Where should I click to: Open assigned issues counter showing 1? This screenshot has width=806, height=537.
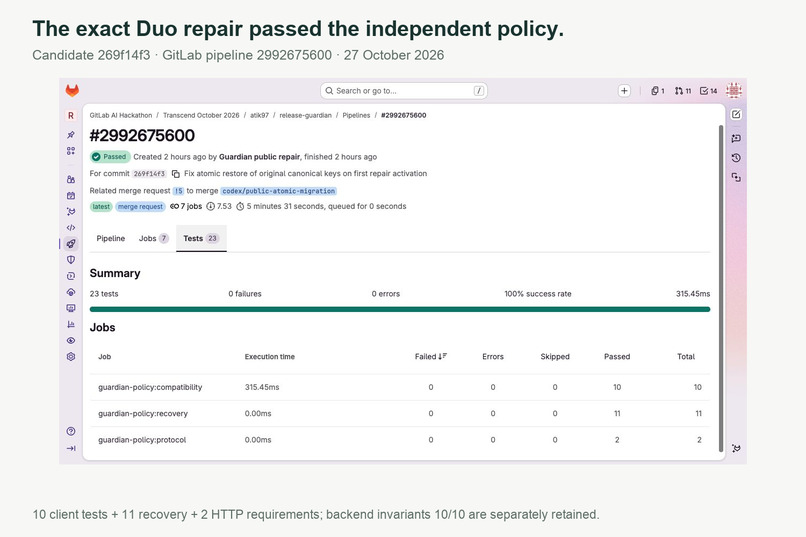(657, 91)
